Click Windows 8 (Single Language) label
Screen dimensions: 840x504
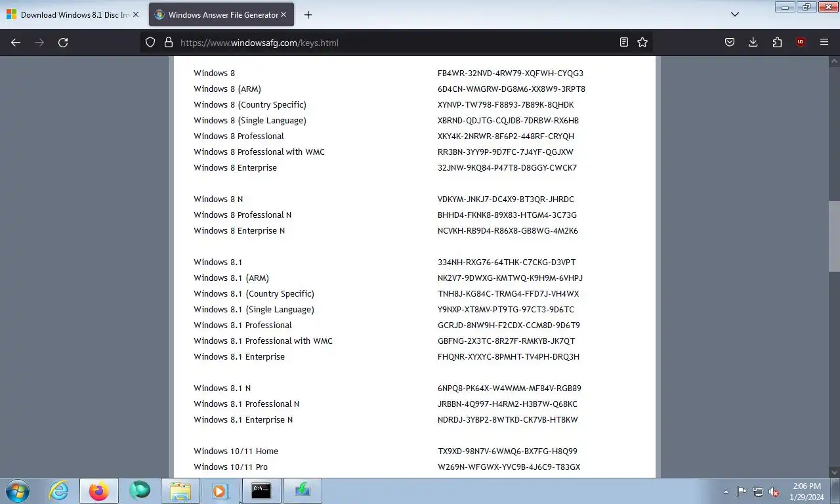[249, 120]
